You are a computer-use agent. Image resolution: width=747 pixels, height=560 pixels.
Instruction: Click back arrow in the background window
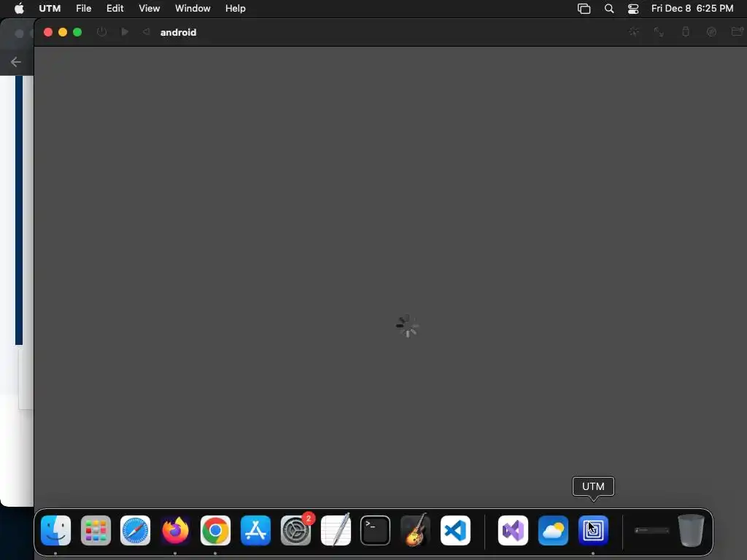(x=16, y=62)
